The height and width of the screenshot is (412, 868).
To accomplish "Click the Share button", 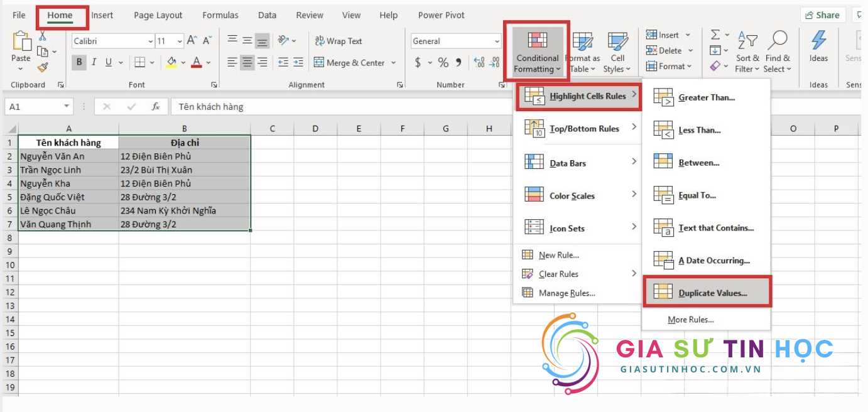I will [x=823, y=15].
